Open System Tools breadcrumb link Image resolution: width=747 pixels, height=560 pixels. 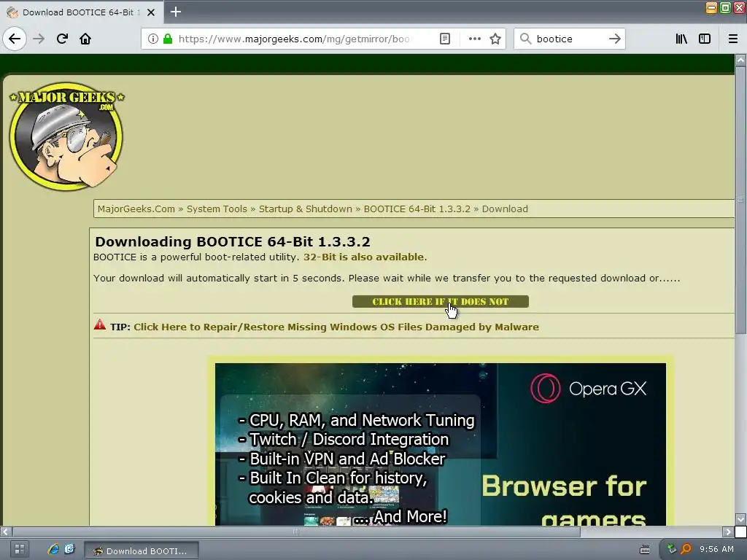(x=217, y=209)
